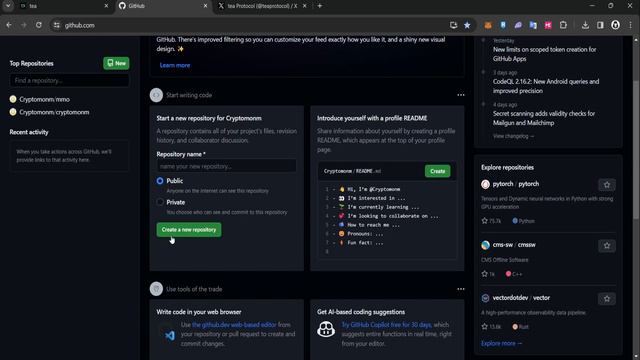Close the GitHub browser tab

(205, 6)
